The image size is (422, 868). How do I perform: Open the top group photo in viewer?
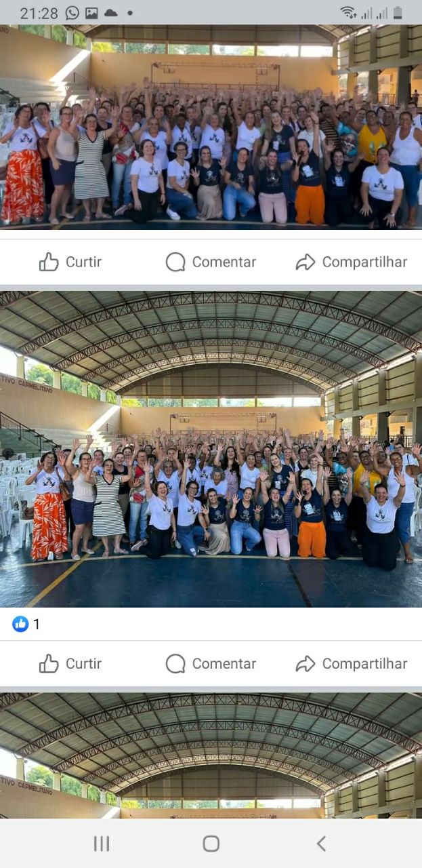(x=211, y=127)
